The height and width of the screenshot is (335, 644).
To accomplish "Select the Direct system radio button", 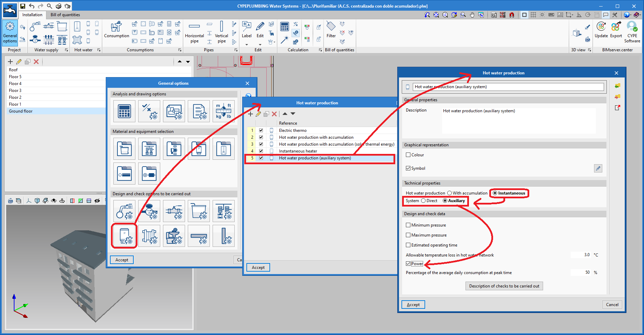I will [423, 201].
